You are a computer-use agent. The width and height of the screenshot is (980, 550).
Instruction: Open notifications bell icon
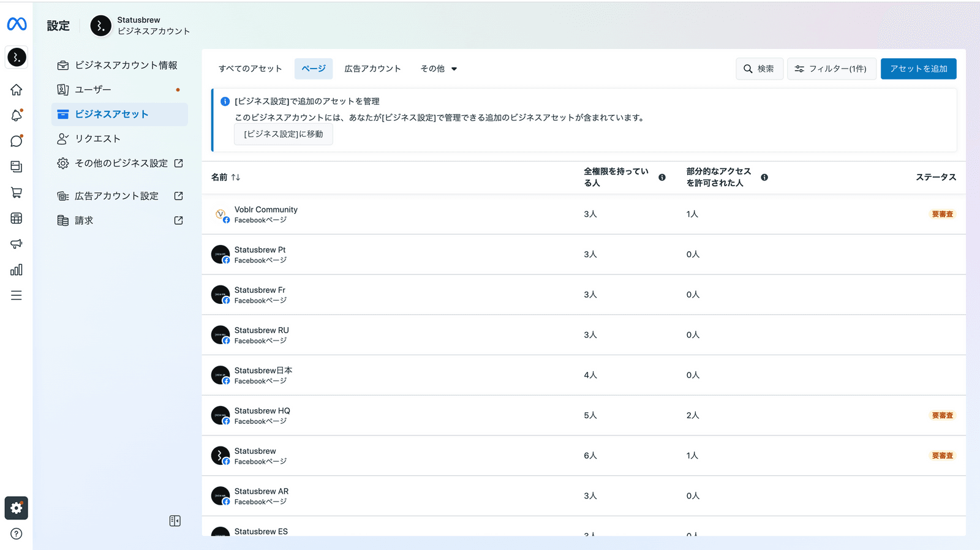pos(17,115)
